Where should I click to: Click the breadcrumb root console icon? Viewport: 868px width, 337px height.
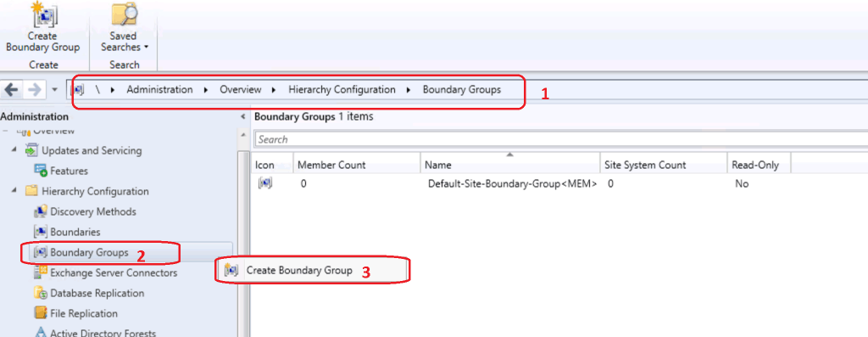[x=78, y=90]
